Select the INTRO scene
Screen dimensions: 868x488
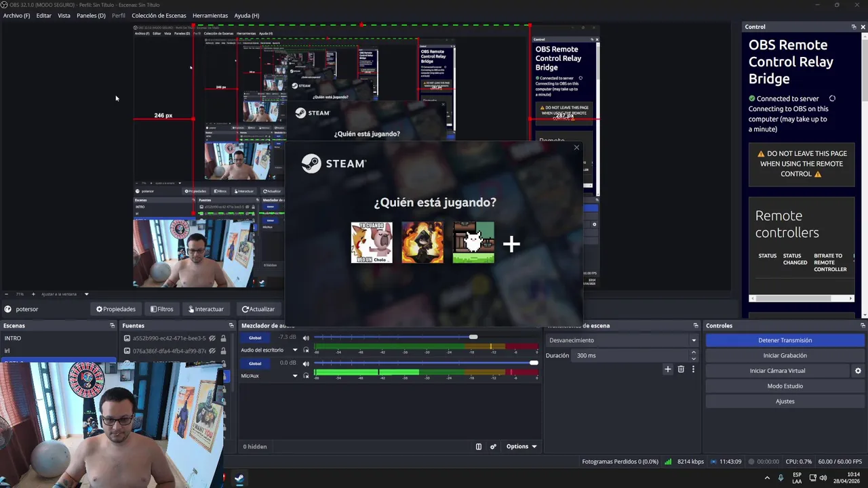[x=58, y=338]
